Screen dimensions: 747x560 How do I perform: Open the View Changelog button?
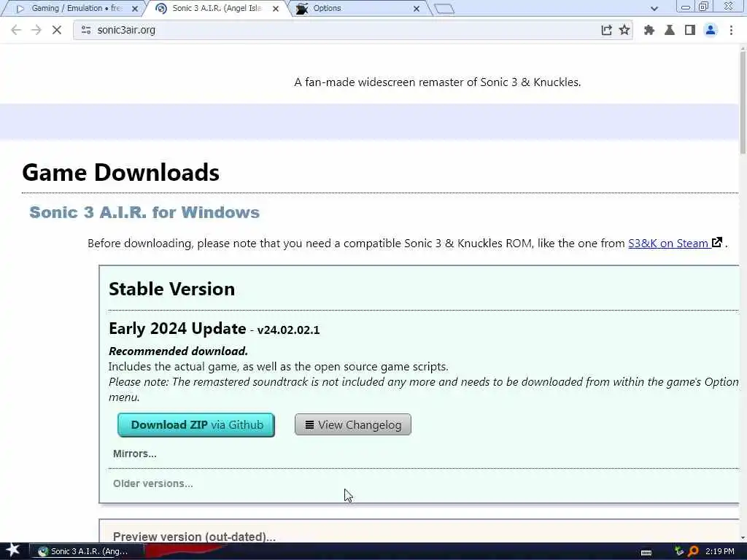pyautogui.click(x=352, y=425)
